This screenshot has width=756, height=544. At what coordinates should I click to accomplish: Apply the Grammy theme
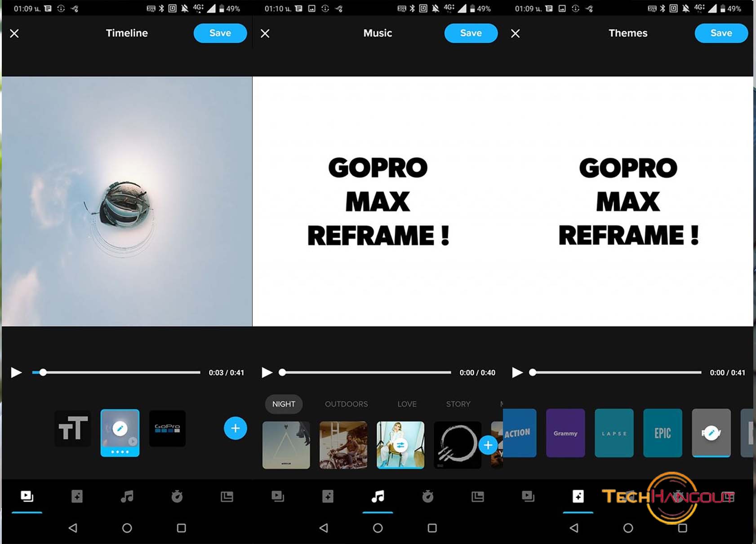pyautogui.click(x=565, y=433)
